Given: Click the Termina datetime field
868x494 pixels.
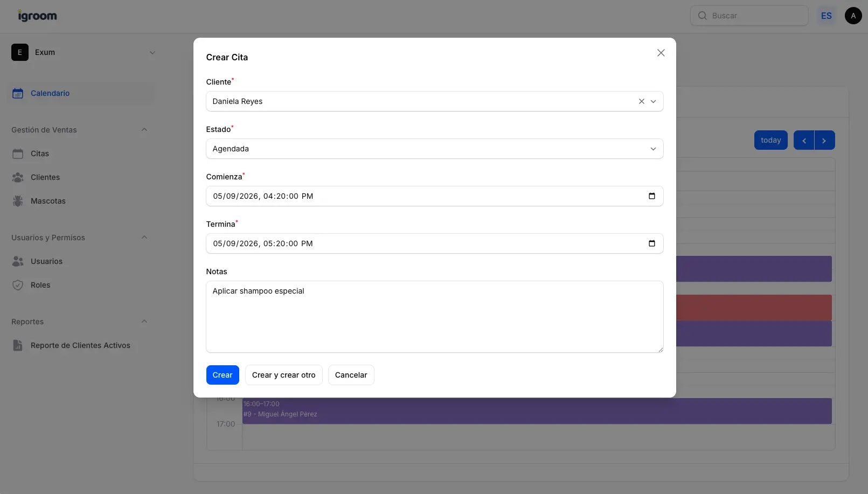Looking at the screenshot, I should pos(434,243).
